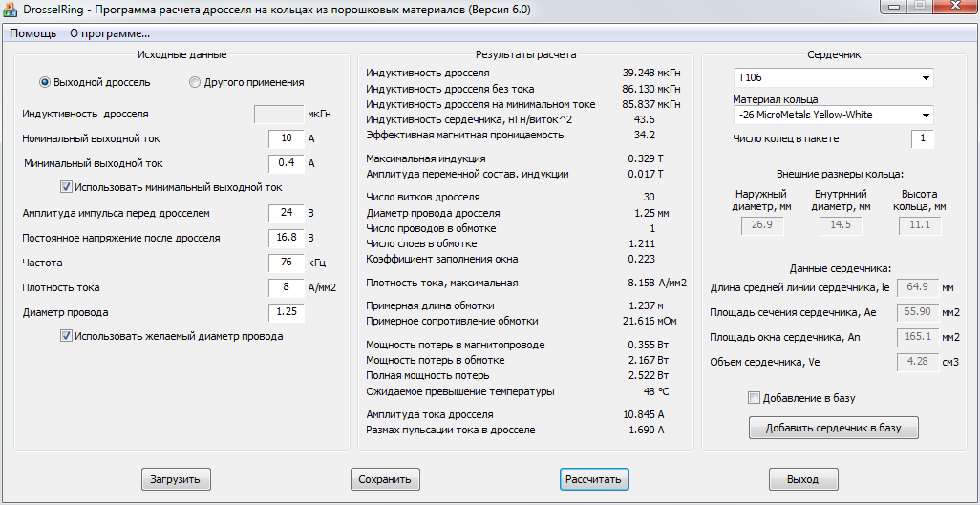The width and height of the screenshot is (980, 505).
Task: Select the Выходной дроссель radio button
Action: [44, 82]
